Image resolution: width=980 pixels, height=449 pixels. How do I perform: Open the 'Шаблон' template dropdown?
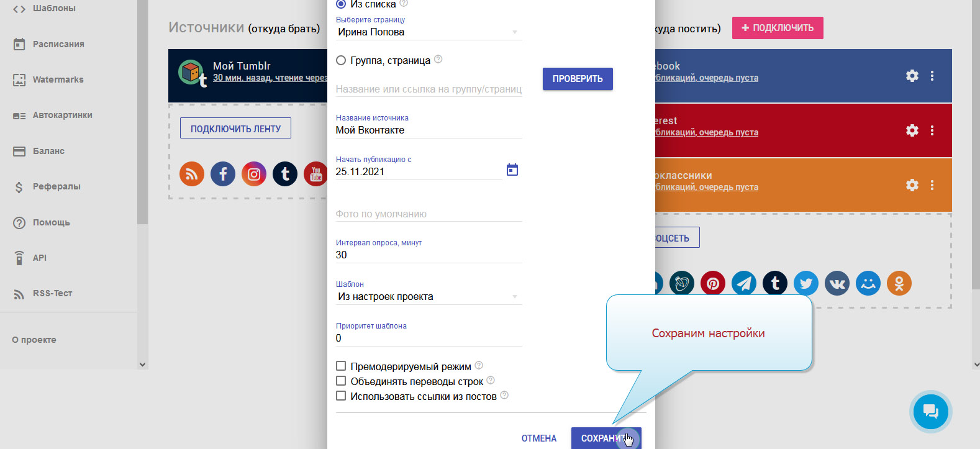(x=429, y=297)
